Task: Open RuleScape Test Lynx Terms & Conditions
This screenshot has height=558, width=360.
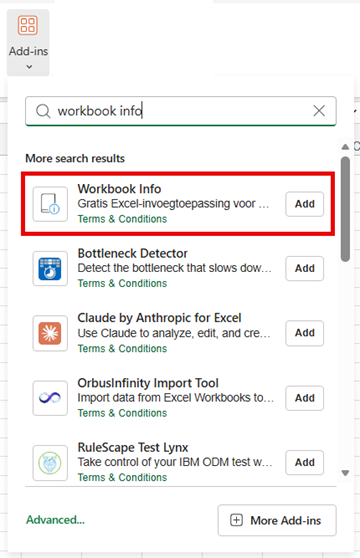Action: (122, 477)
